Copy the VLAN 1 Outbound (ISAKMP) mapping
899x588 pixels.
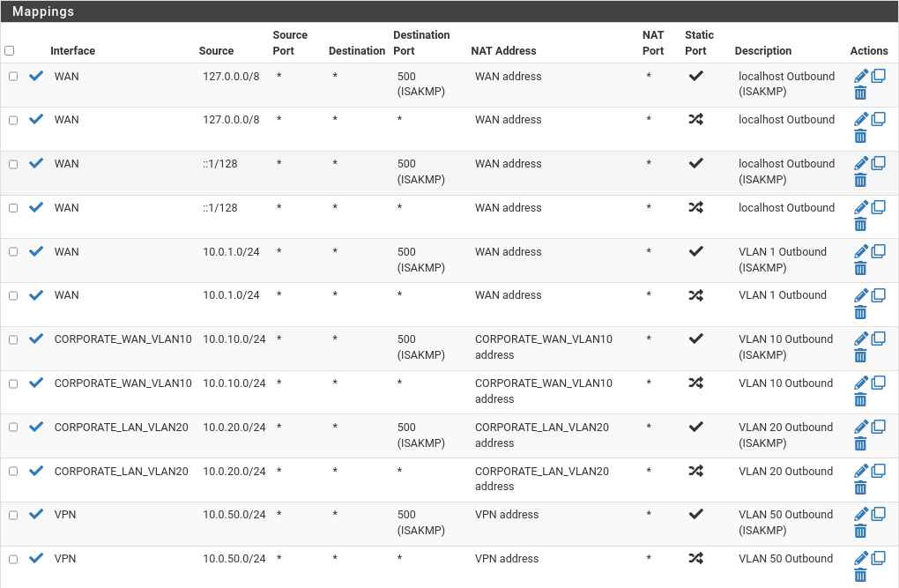[878, 251]
